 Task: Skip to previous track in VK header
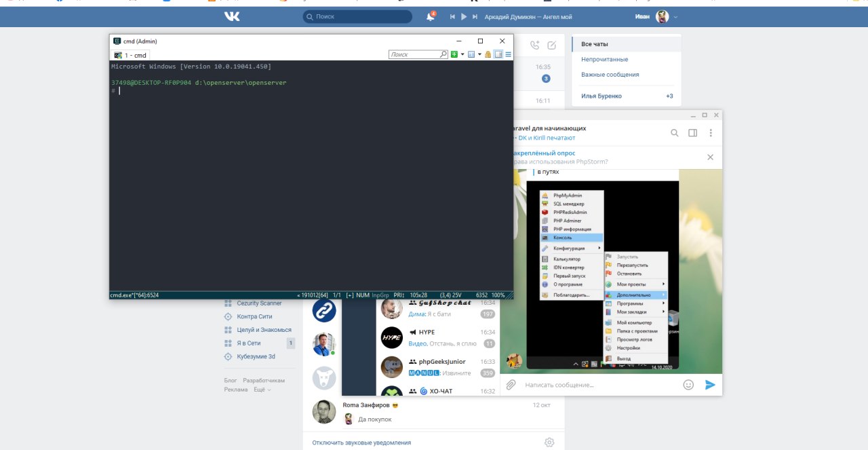[x=453, y=16]
